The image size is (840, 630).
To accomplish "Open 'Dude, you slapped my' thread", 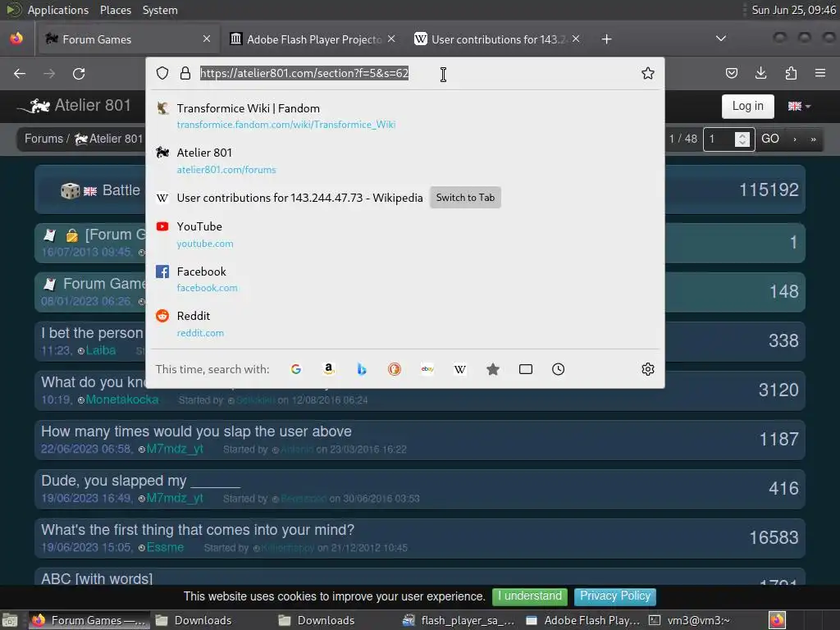I will pyautogui.click(x=141, y=481).
